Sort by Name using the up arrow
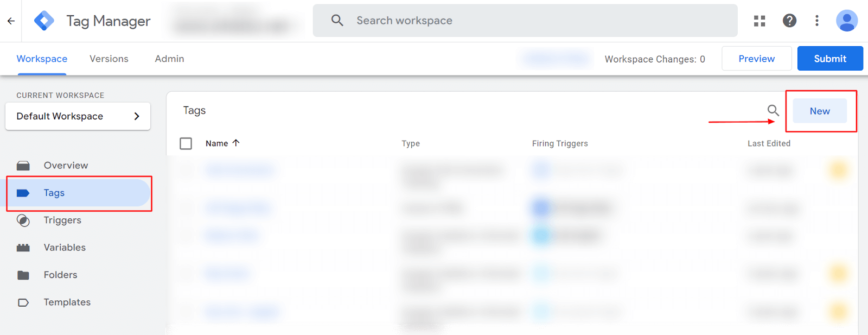The width and height of the screenshot is (868, 335). pos(236,143)
